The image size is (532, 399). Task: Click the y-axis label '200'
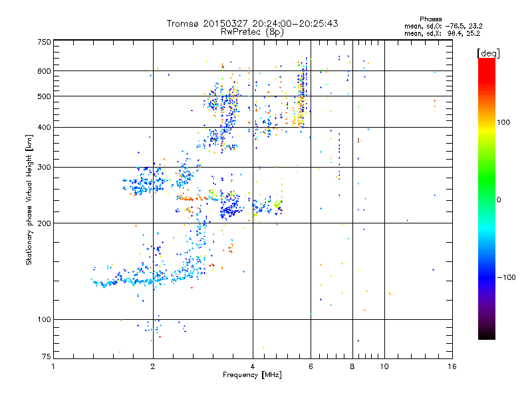(44, 223)
